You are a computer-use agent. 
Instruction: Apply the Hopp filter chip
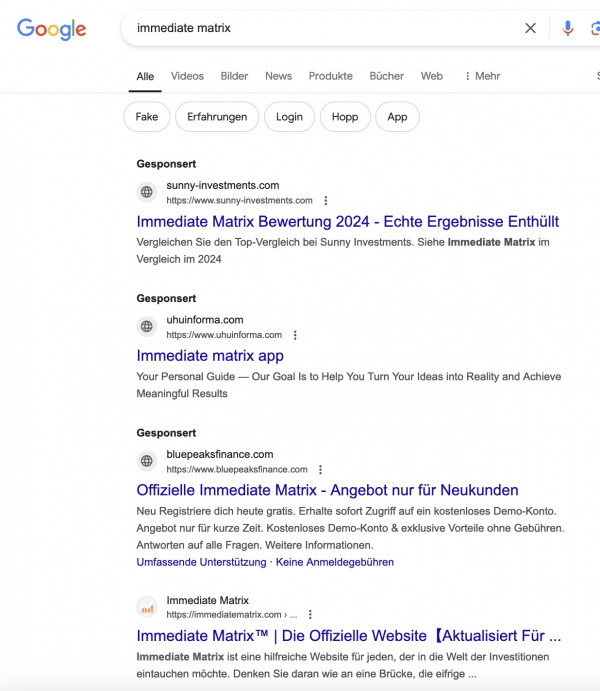point(345,117)
